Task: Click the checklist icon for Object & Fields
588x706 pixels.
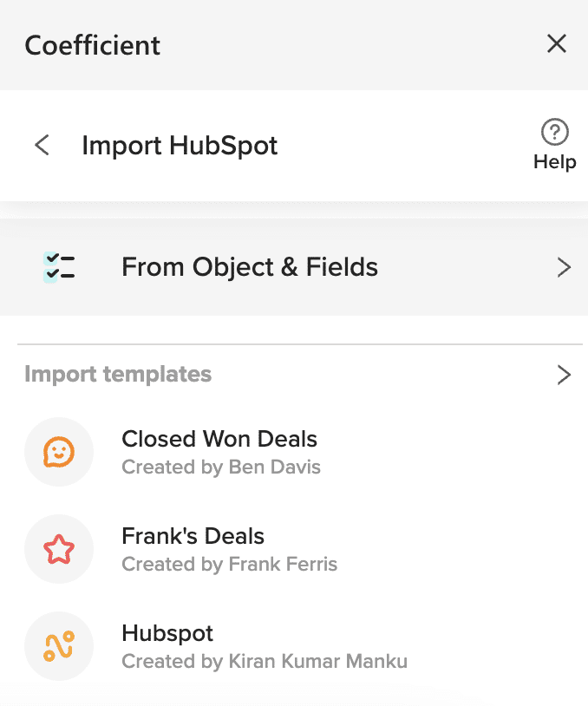Action: [59, 267]
